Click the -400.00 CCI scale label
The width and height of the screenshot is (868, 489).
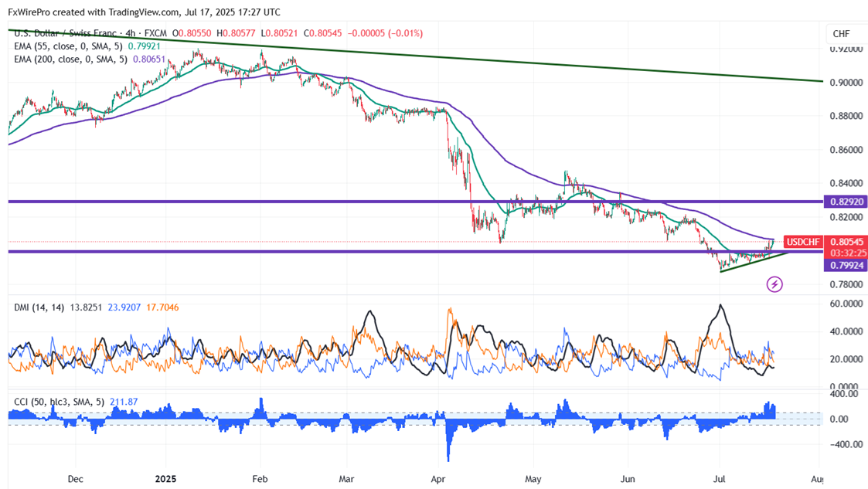click(x=846, y=444)
